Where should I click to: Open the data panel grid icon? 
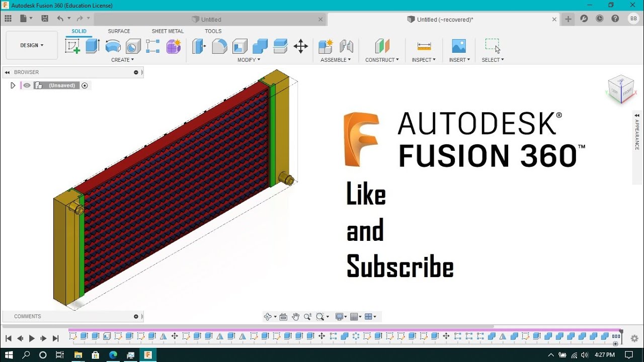[8, 19]
